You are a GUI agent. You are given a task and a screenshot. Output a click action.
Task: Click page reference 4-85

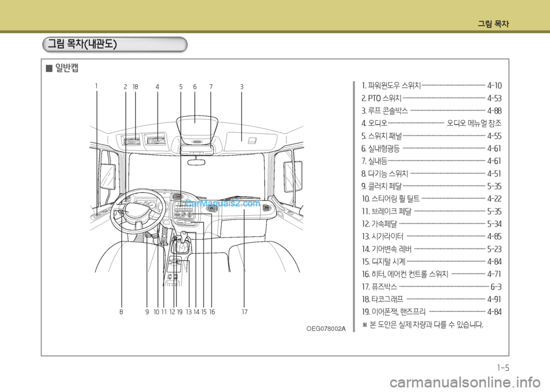click(x=494, y=236)
